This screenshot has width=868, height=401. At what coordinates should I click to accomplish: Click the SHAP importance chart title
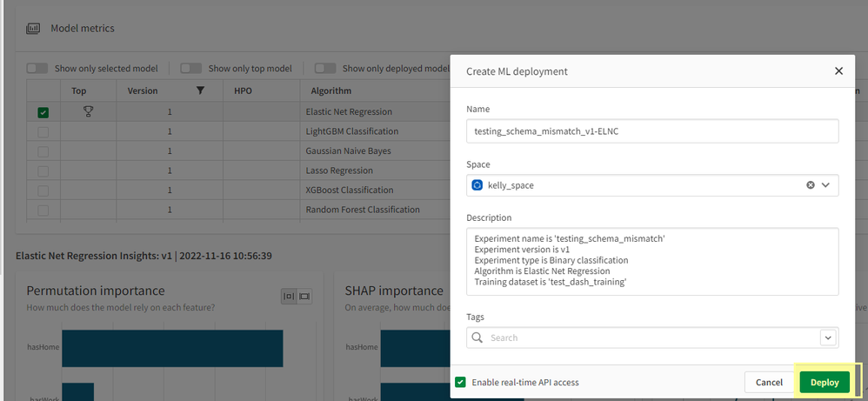[394, 291]
